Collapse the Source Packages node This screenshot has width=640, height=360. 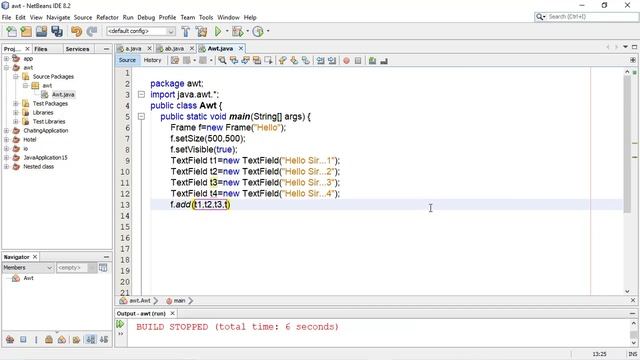tap(16, 77)
